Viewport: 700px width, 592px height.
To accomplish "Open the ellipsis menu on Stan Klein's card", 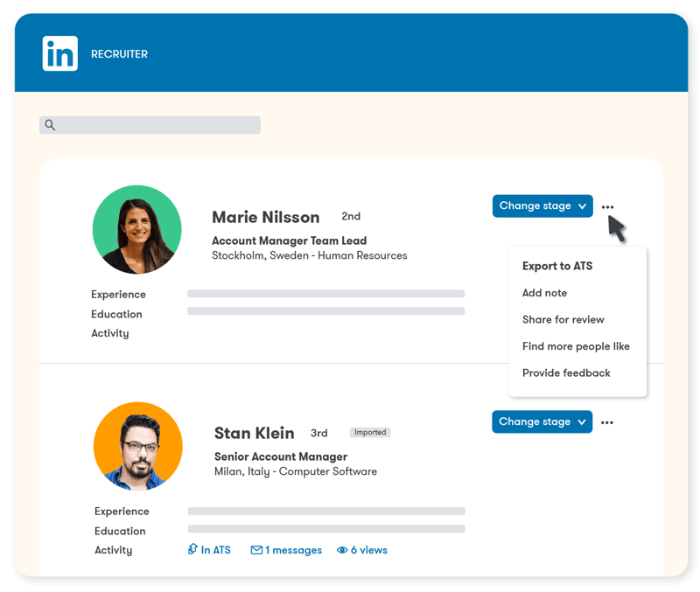I will pyautogui.click(x=607, y=422).
